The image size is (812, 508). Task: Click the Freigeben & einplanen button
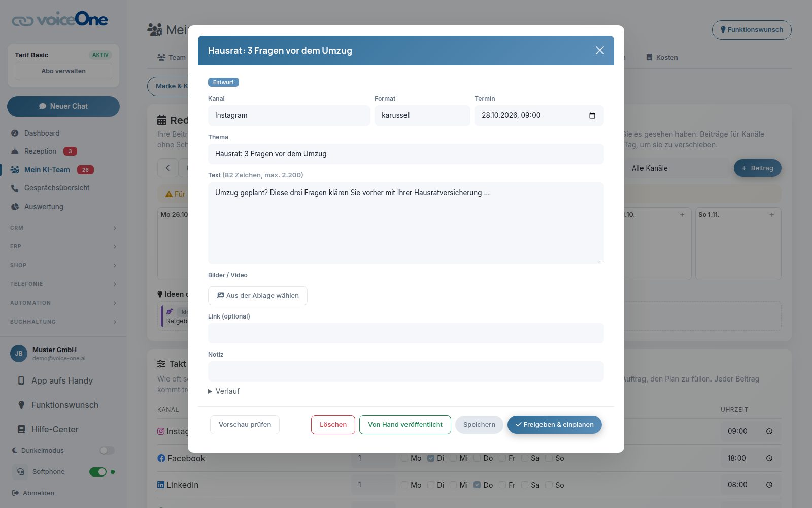(x=555, y=425)
